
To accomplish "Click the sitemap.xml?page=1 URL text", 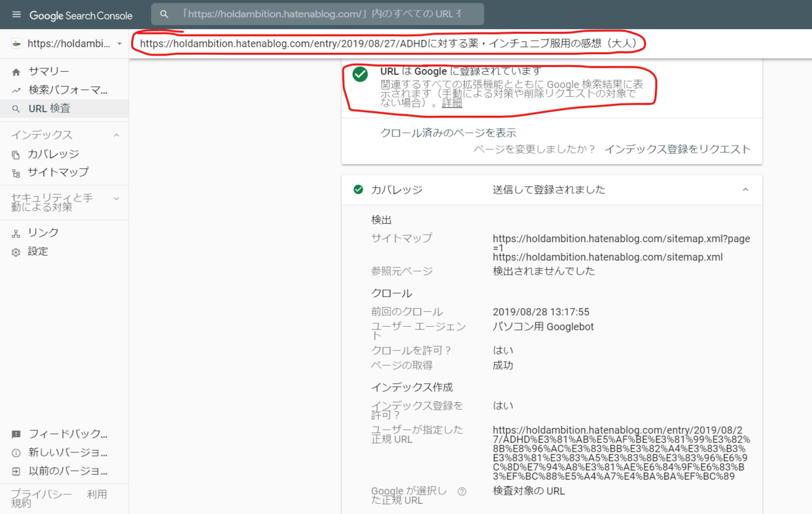I will [x=621, y=243].
